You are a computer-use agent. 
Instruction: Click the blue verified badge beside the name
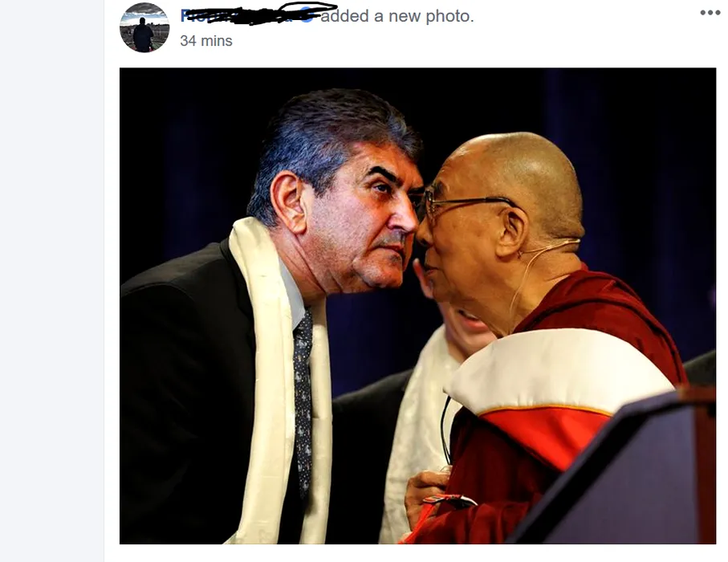[x=307, y=16]
